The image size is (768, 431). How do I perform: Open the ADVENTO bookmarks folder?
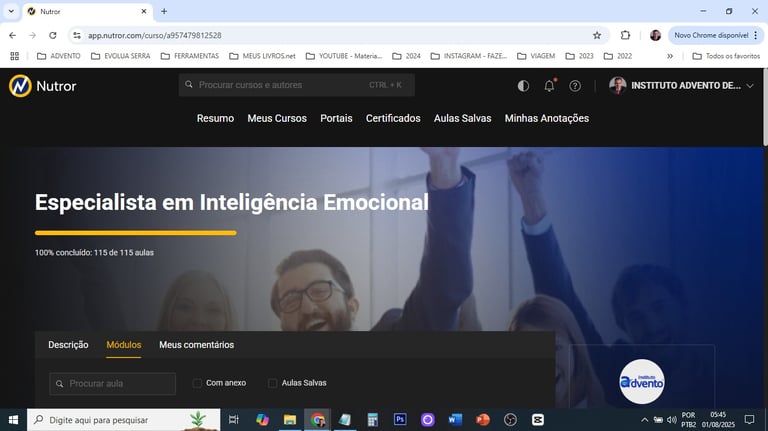pos(59,56)
